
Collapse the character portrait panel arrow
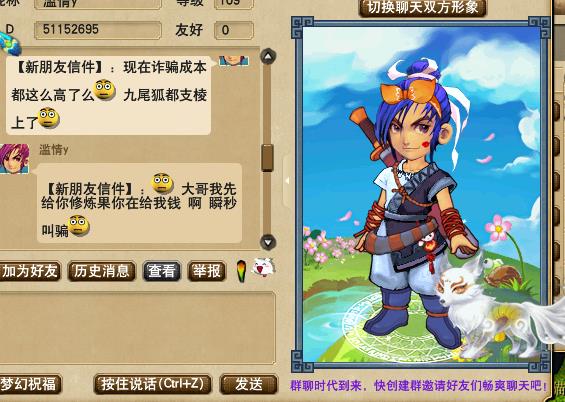point(287,181)
